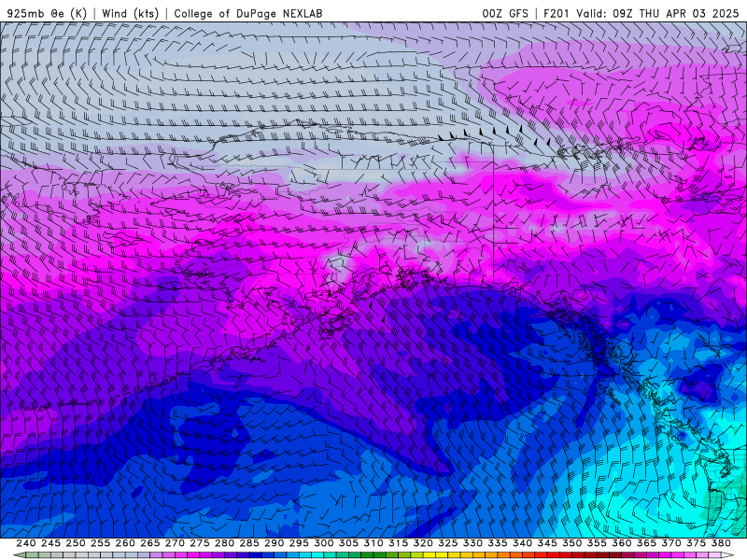Click the '925mb θe (K)' title text
747x560 pixels.
point(47,13)
